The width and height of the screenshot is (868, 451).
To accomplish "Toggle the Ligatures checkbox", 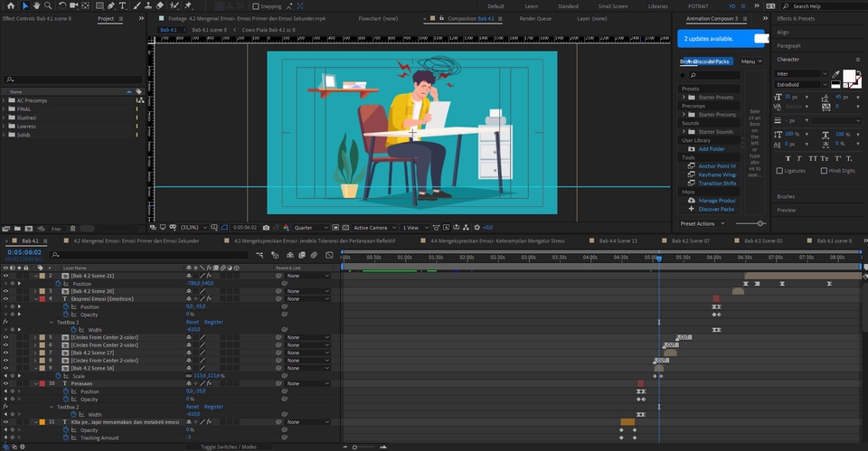I will pyautogui.click(x=780, y=171).
